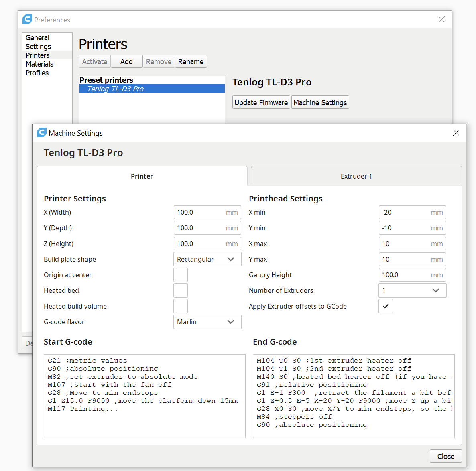Click the Add printer button
The height and width of the screenshot is (471, 476).
(126, 61)
